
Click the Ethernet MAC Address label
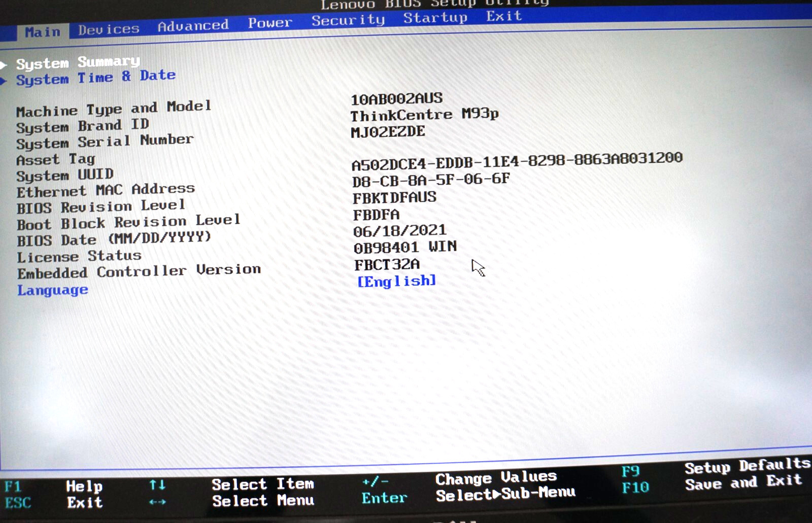(x=106, y=191)
